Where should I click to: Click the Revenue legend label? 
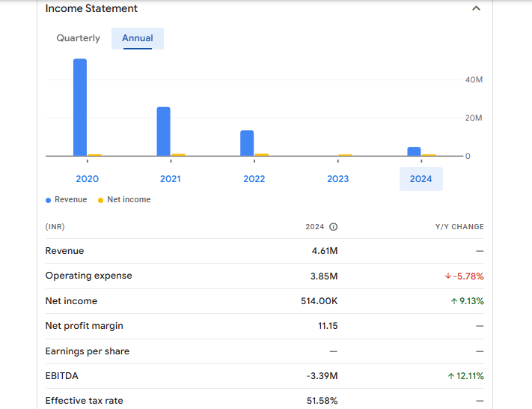click(x=70, y=199)
